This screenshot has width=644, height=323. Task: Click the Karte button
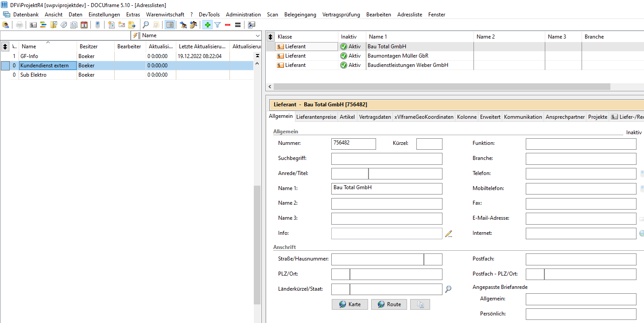click(350, 304)
